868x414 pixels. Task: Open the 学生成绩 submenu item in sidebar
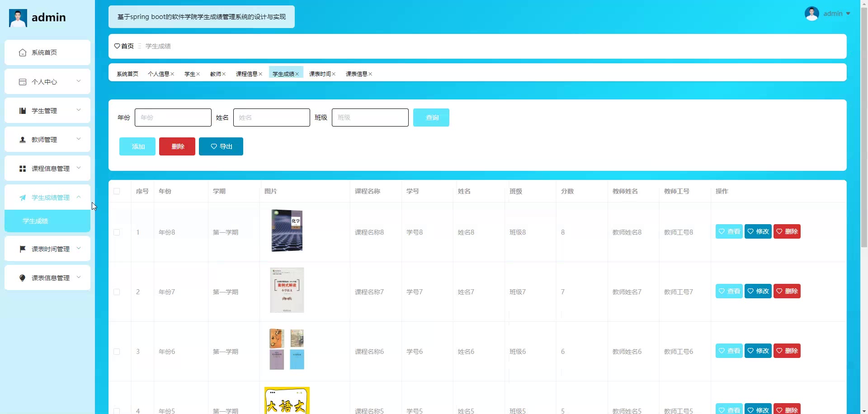[x=47, y=221]
